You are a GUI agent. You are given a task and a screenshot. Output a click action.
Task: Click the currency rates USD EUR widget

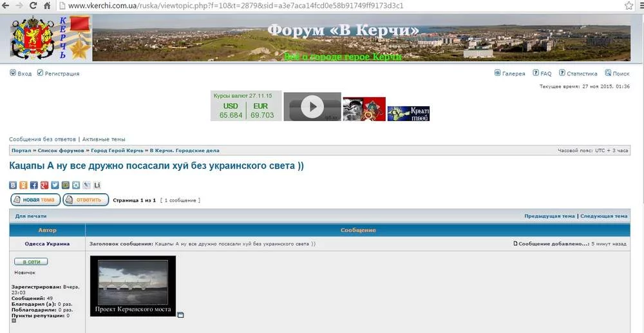tap(246, 106)
